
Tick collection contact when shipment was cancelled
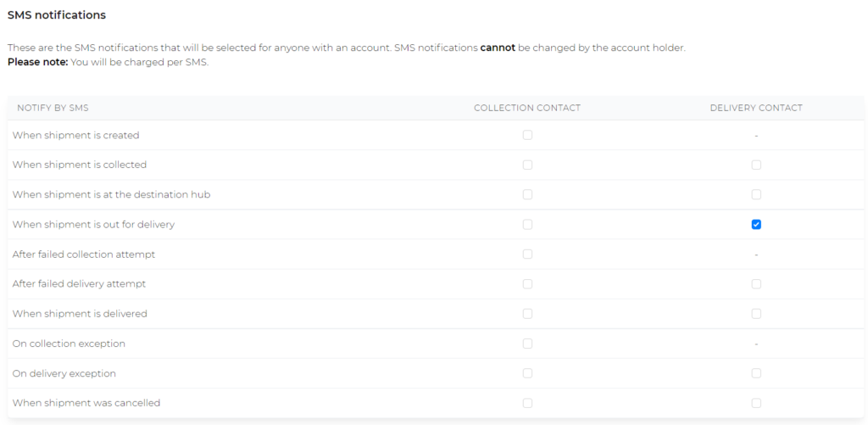click(527, 403)
